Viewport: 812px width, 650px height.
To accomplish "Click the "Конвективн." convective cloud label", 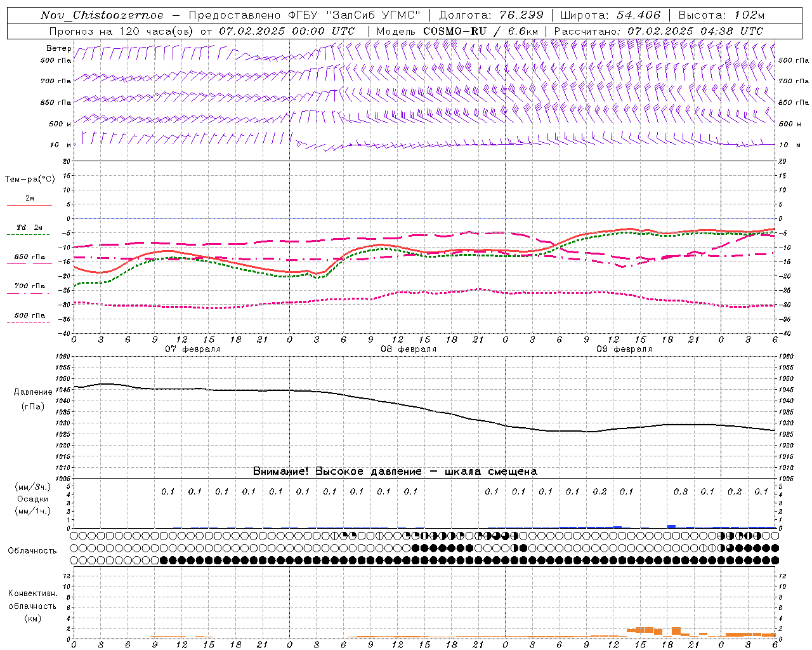I will click(x=32, y=594).
